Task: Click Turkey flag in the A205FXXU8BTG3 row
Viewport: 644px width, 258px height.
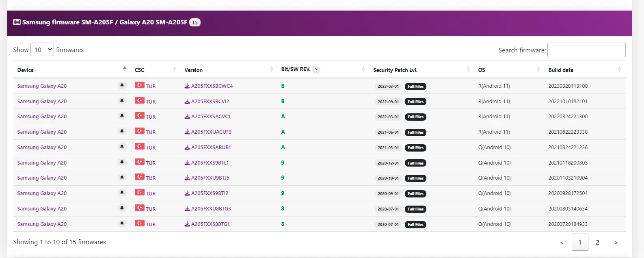Action: click(140, 208)
